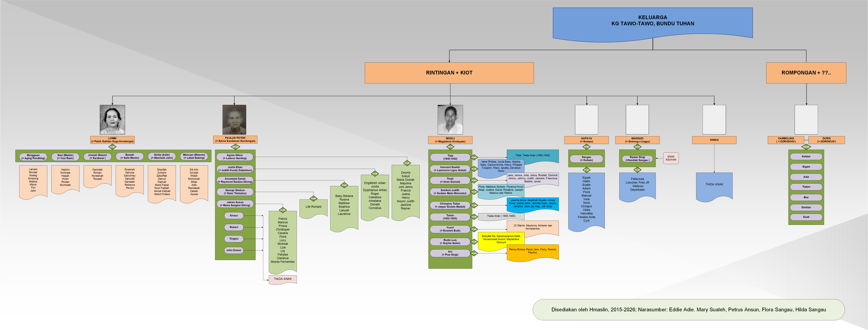The width and height of the screenshot is (868, 330).
Task: Select the ROMPONGAN + ??.. box
Action: (806, 73)
